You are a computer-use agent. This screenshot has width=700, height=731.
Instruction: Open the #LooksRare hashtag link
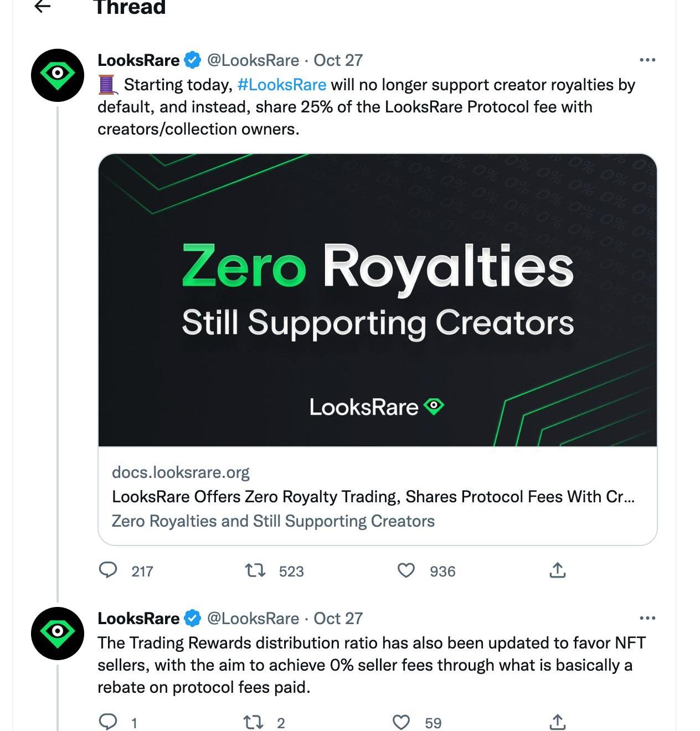(x=281, y=85)
